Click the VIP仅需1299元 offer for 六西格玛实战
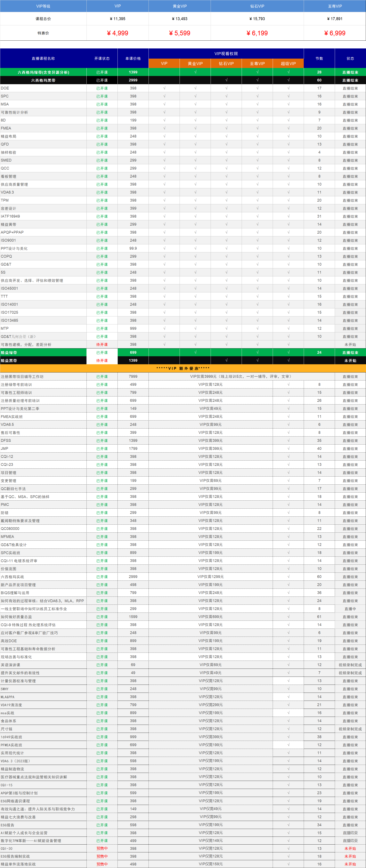 (210, 577)
